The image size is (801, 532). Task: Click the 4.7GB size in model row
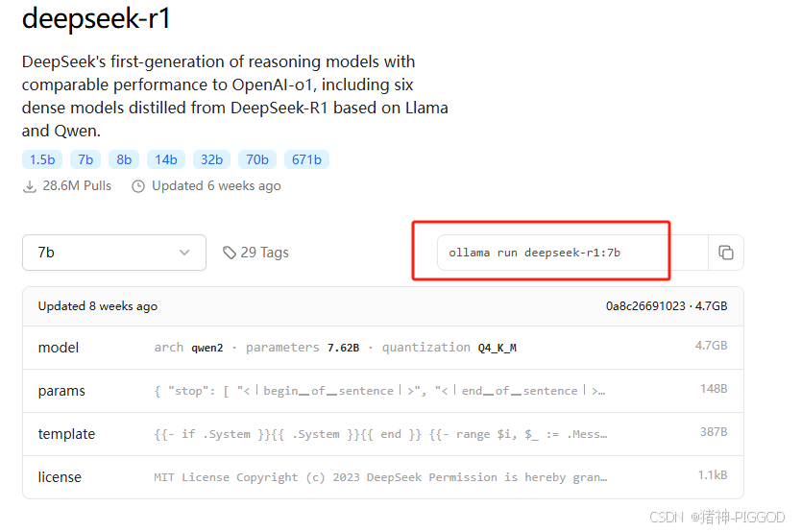click(711, 346)
